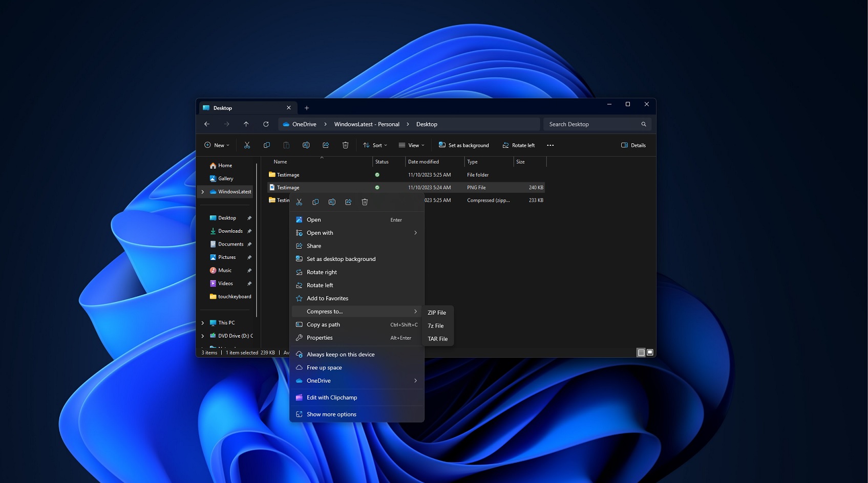Select the Rename icon in the context menu
The image size is (868, 483).
coord(332,202)
